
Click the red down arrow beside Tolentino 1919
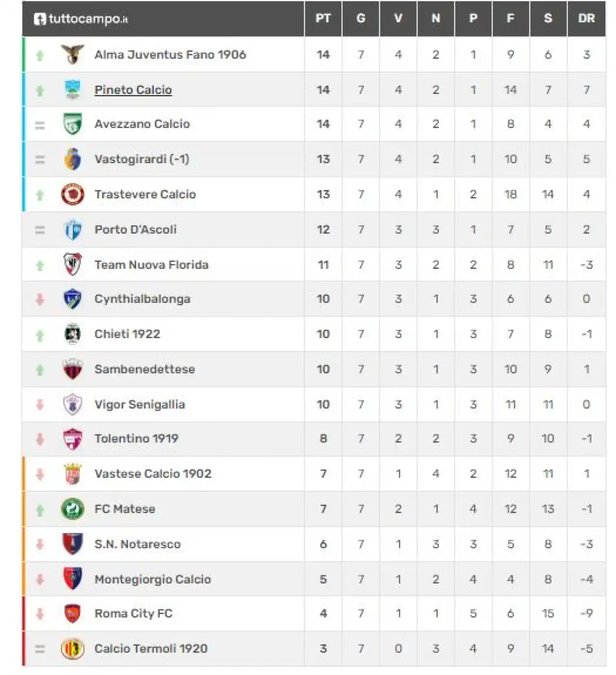[40, 439]
